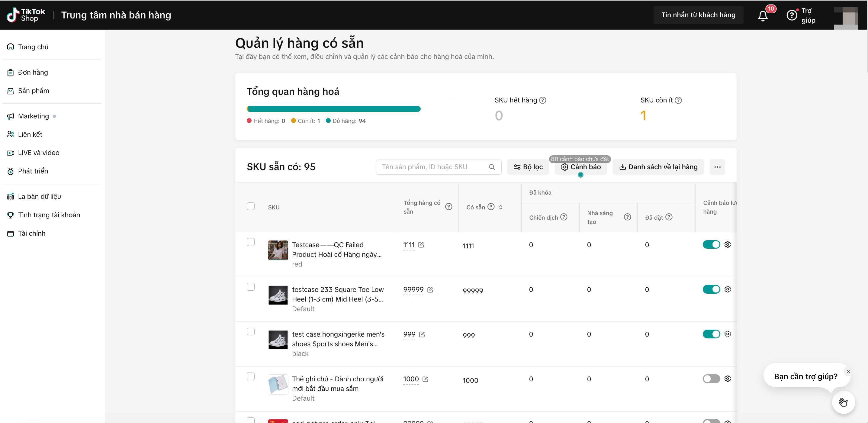
Task: Click the teal stock overview progress bar
Action: [x=334, y=109]
